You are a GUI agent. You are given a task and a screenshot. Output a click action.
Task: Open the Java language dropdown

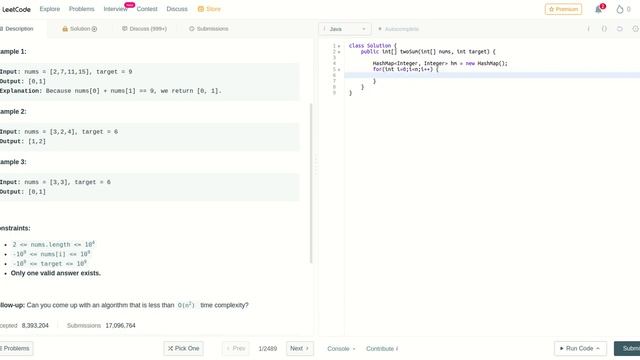tap(345, 29)
